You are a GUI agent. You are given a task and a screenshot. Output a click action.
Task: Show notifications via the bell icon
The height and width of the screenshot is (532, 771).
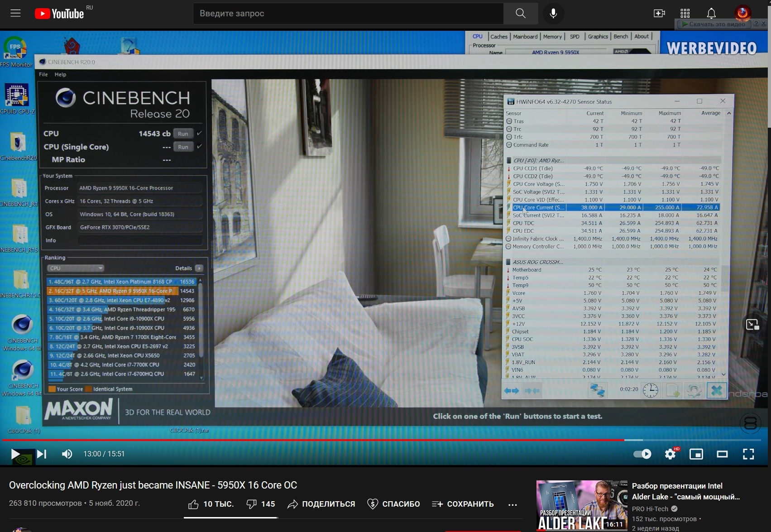[x=711, y=14]
